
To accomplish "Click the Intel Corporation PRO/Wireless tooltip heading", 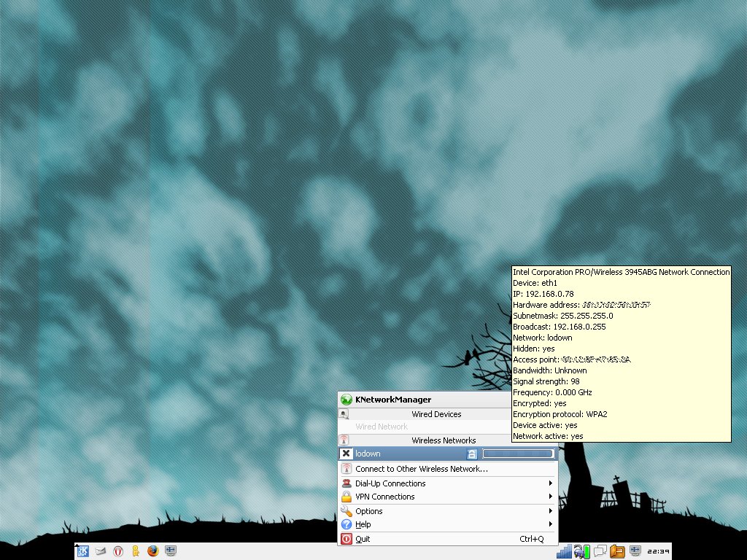I will [622, 272].
